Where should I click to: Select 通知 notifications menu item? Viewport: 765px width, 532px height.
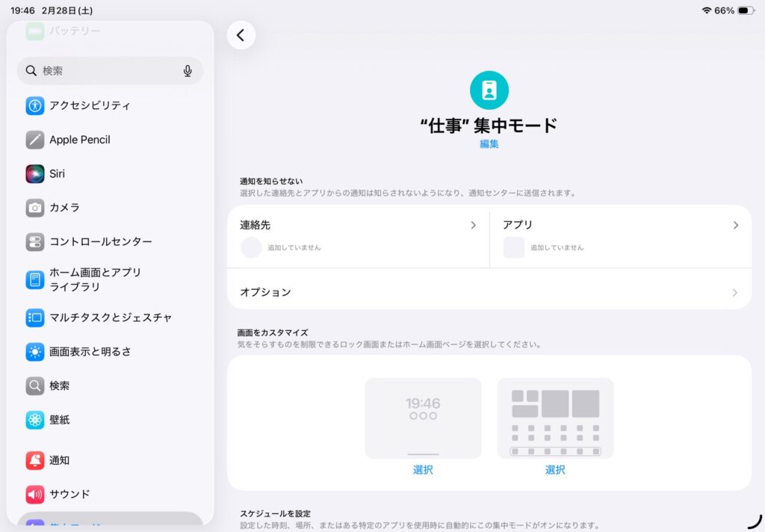[60, 460]
